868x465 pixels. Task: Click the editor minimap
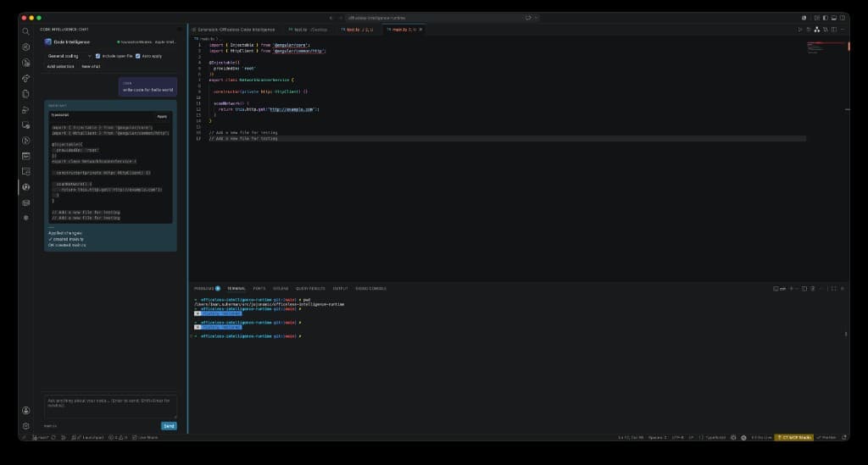pos(826,47)
